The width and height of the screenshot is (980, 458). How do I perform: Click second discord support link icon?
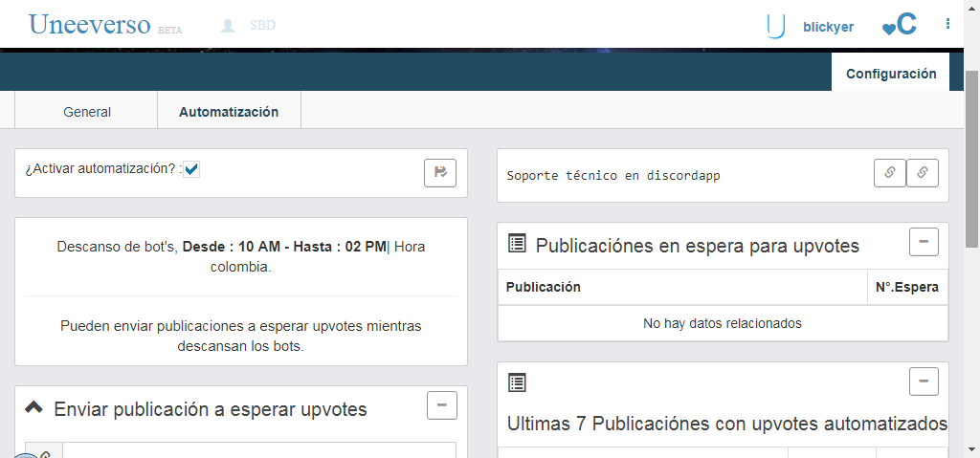coord(922,173)
